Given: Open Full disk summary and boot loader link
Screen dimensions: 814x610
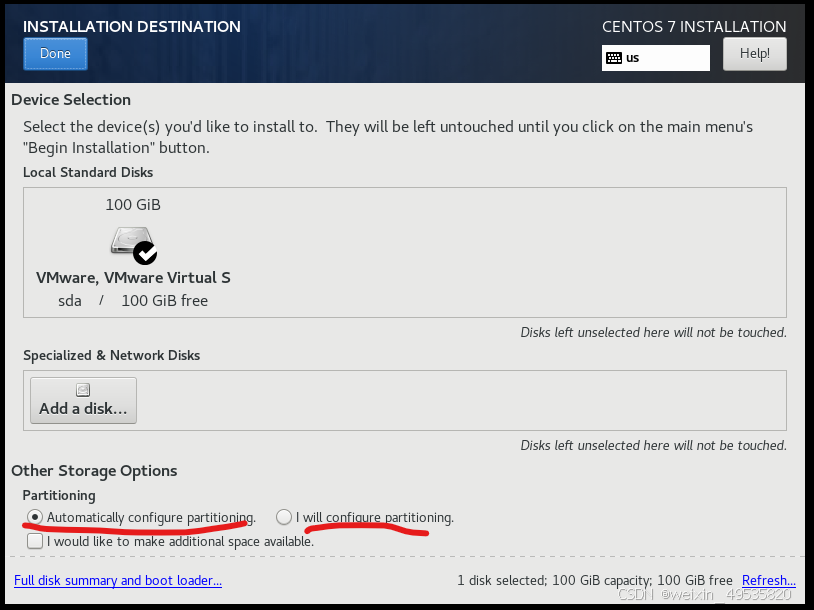Looking at the screenshot, I should pos(118,580).
